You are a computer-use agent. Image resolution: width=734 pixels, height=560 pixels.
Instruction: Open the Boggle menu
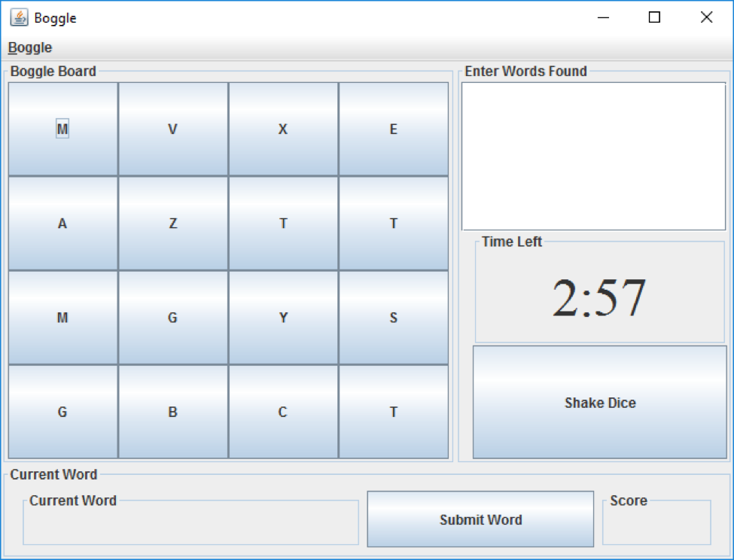click(x=29, y=47)
